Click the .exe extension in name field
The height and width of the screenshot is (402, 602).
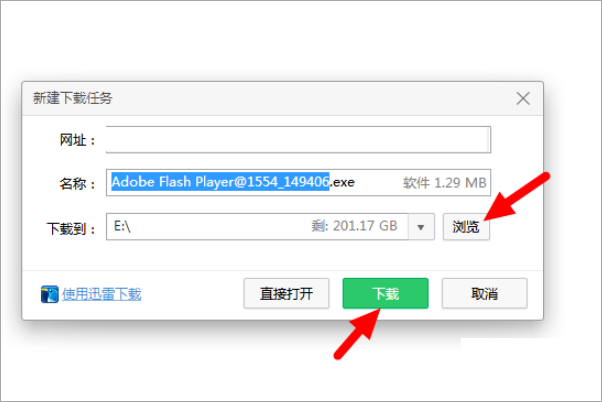(342, 182)
